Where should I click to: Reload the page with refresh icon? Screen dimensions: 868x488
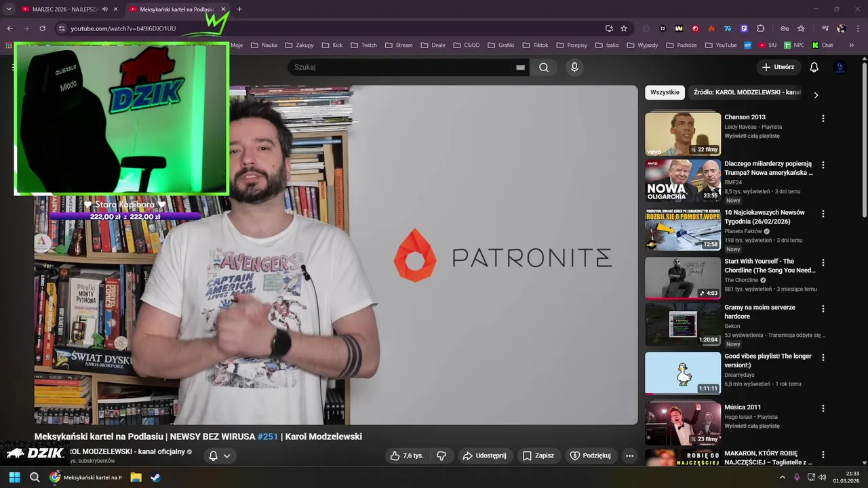pos(42,28)
